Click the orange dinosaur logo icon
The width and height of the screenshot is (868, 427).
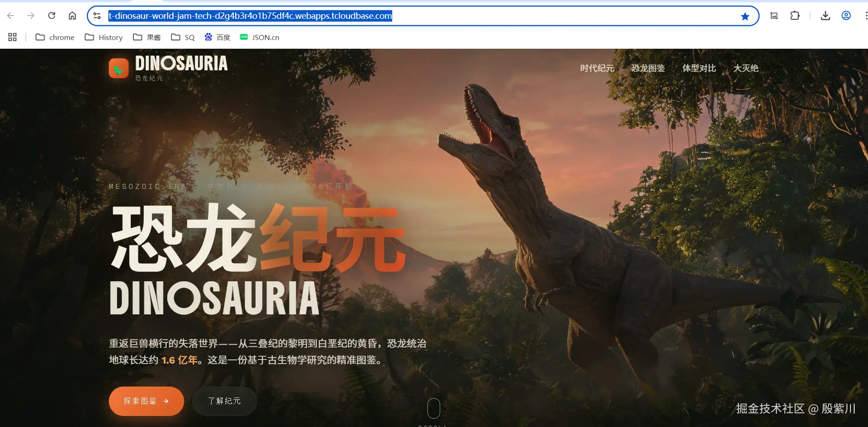point(118,68)
